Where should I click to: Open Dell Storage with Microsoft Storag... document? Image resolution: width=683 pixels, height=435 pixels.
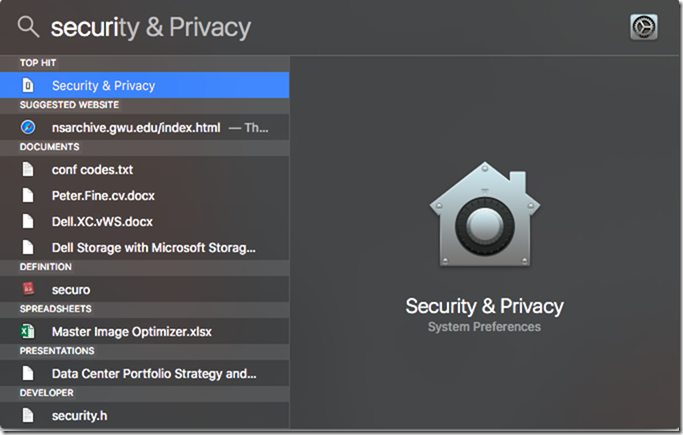point(145,248)
